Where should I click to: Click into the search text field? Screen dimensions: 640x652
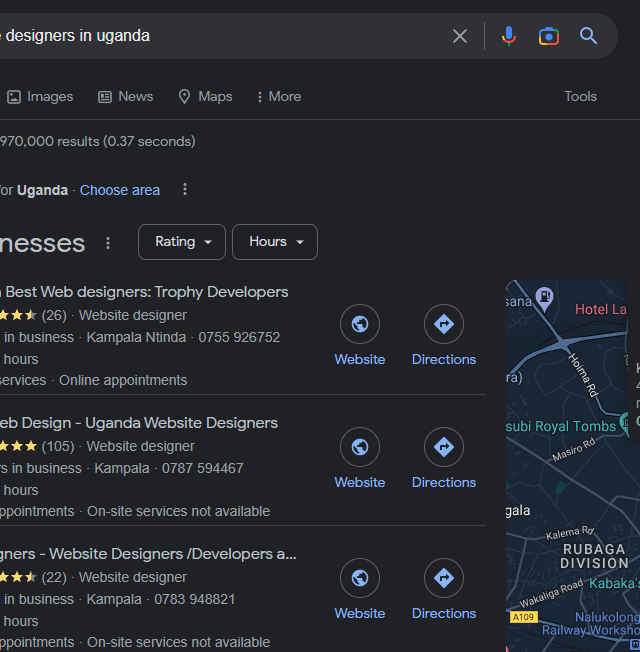[225, 36]
